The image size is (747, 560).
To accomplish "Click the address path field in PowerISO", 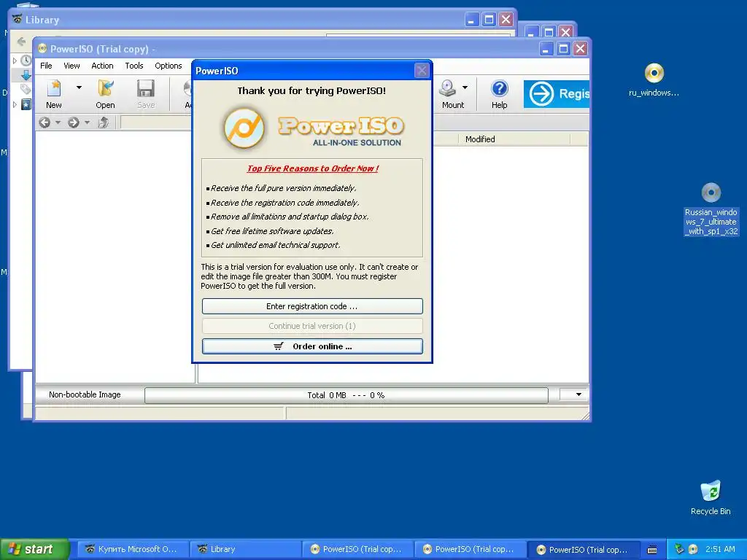I will tap(156, 122).
